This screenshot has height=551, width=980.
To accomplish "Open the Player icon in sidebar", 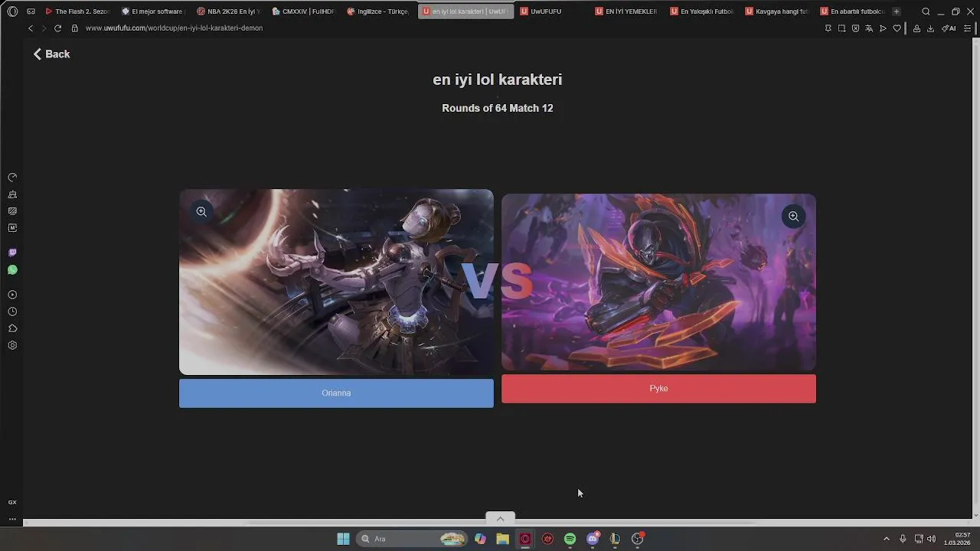I will 12,295.
